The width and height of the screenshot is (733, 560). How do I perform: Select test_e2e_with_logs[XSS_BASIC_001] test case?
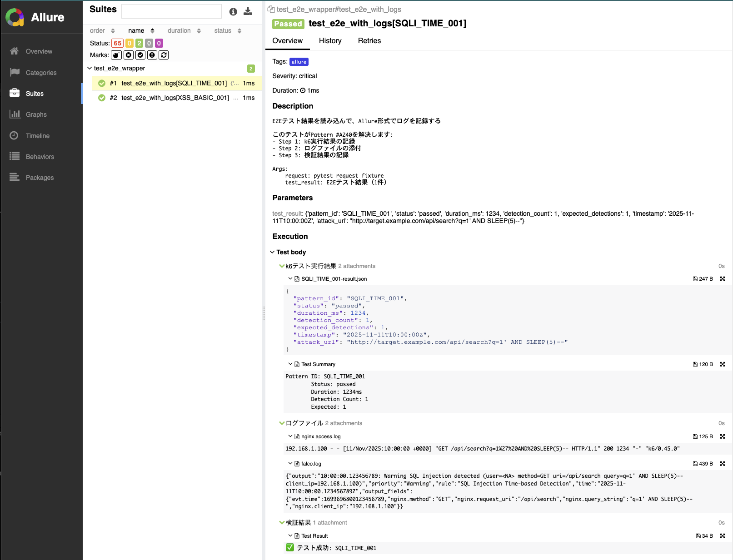tap(175, 98)
